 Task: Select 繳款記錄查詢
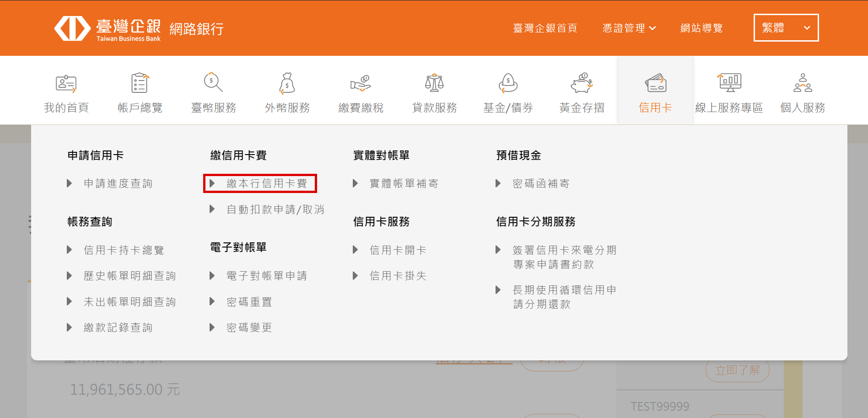[118, 327]
